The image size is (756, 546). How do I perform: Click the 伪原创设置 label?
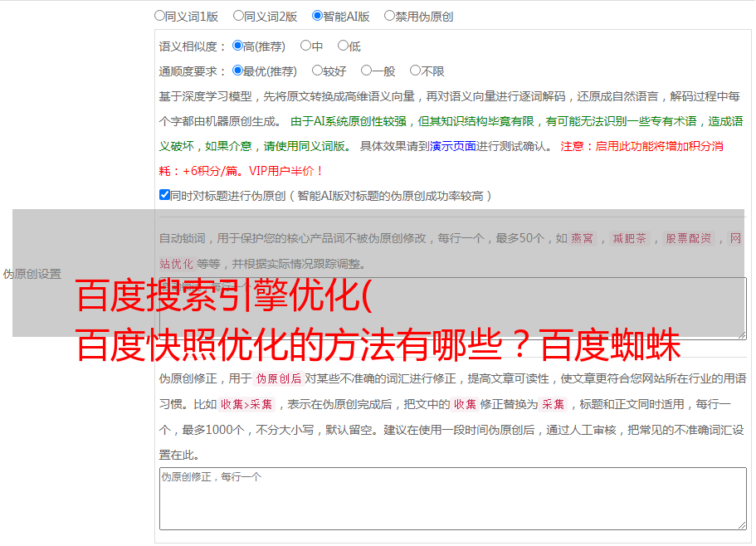coord(32,274)
